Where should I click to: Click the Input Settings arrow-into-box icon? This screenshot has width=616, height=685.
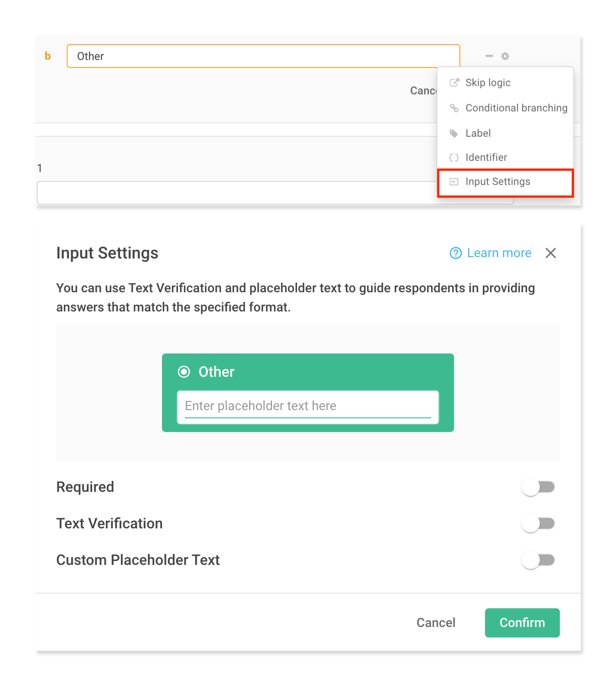click(454, 181)
